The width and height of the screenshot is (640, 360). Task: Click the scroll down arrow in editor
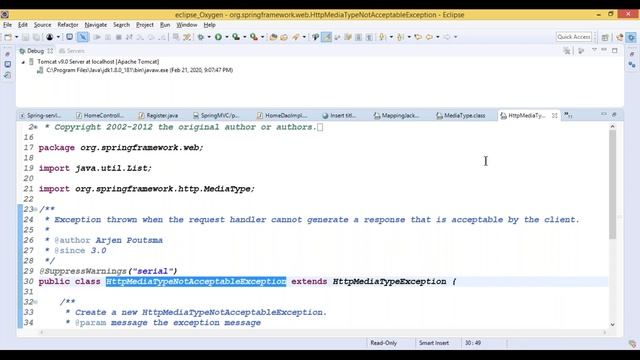pos(612,324)
